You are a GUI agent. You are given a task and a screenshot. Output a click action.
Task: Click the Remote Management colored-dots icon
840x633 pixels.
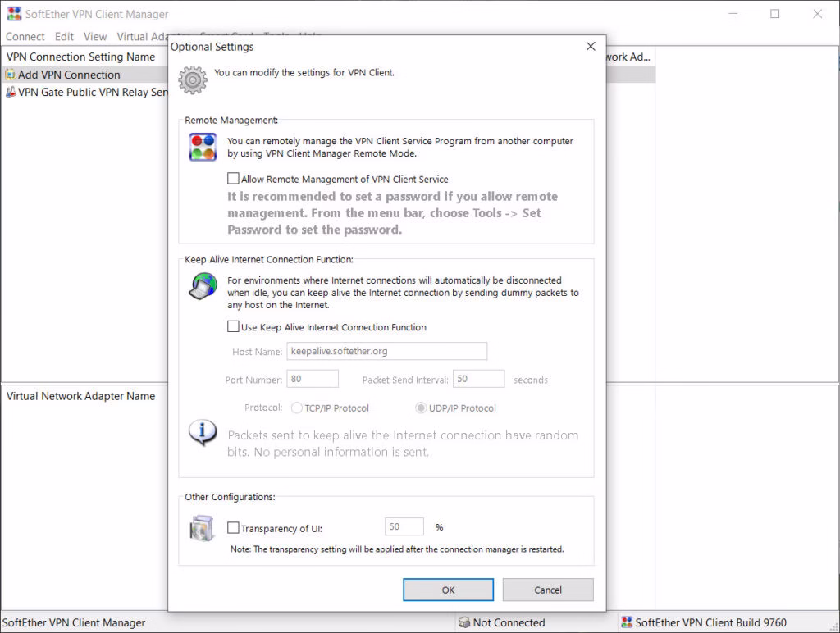tap(203, 147)
